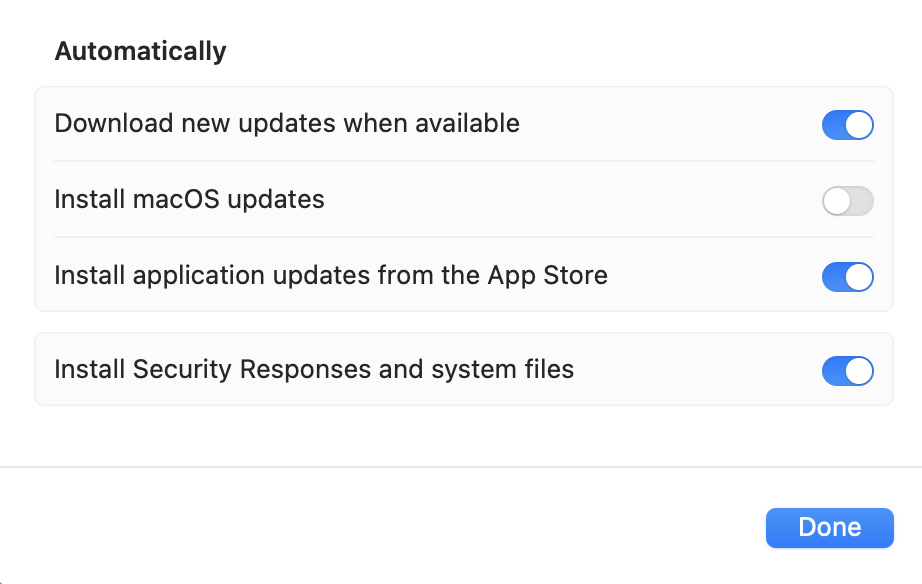Turn off "Download new updates when available"

[x=847, y=124]
